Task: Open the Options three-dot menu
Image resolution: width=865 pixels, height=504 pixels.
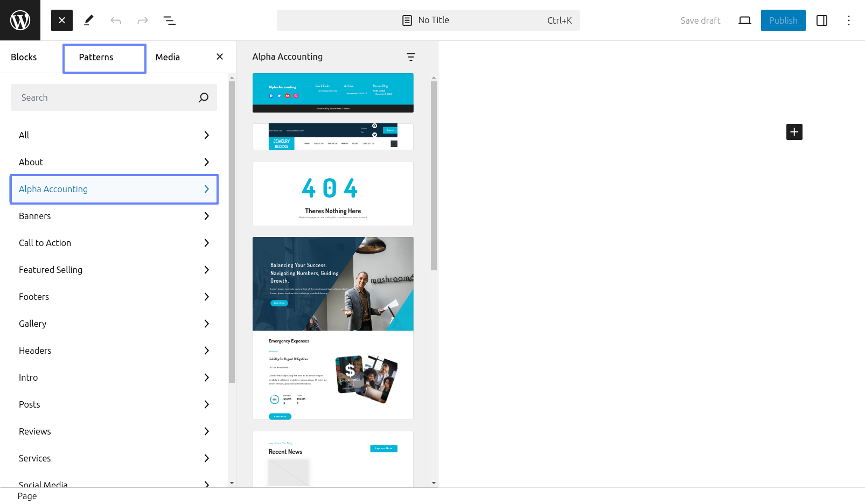Action: tap(849, 20)
